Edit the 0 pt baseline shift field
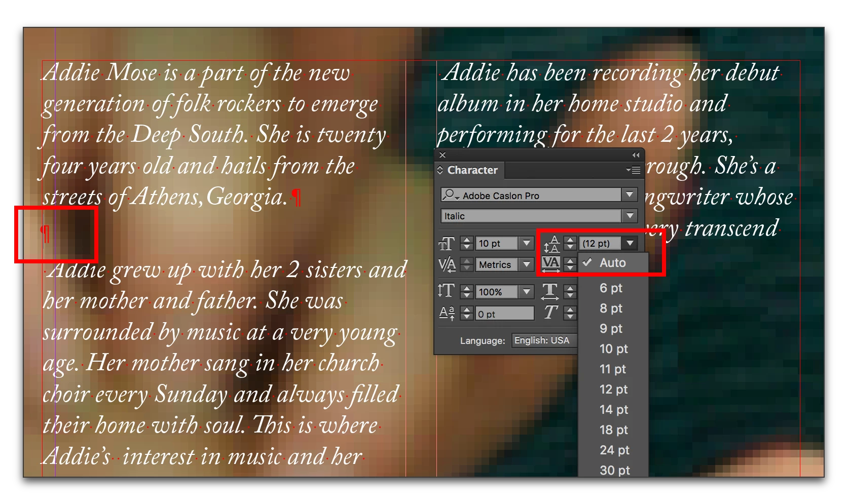The width and height of the screenshot is (848, 504). 505,314
